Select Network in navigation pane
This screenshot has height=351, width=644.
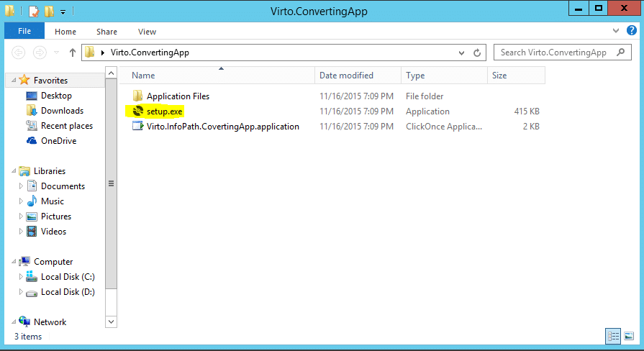pyautogui.click(x=50, y=322)
